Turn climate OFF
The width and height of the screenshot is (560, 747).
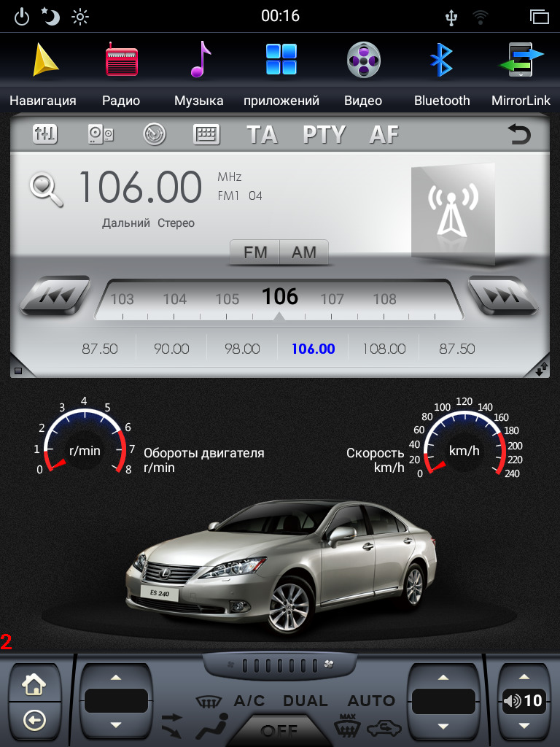[x=279, y=730]
